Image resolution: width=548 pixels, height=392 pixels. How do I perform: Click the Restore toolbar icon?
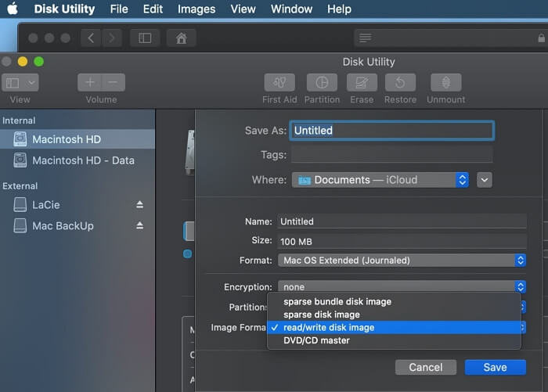pos(400,83)
